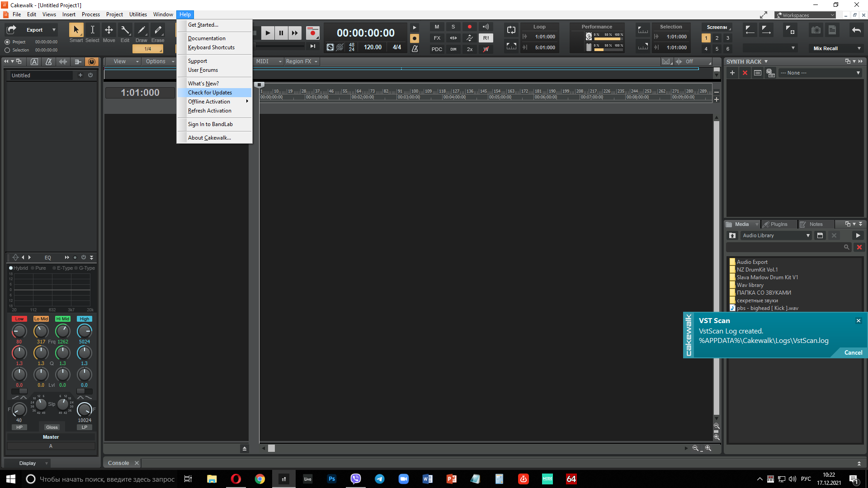868x488 pixels.
Task: Toggle the metronome icon beside time signature
Action: coord(415,48)
